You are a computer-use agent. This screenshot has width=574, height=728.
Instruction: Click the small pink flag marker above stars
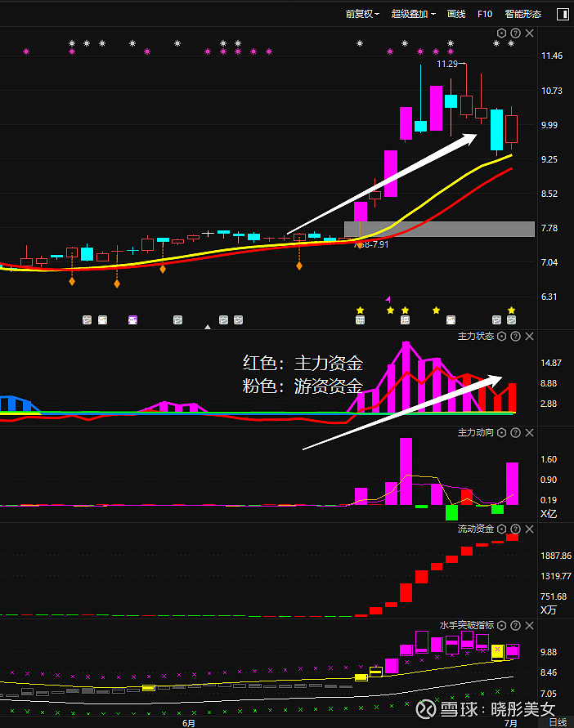click(x=388, y=299)
